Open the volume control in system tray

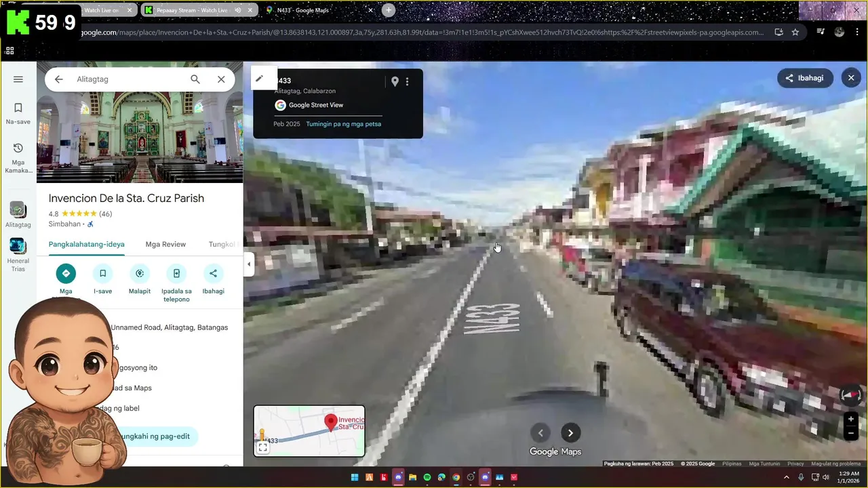(825, 477)
